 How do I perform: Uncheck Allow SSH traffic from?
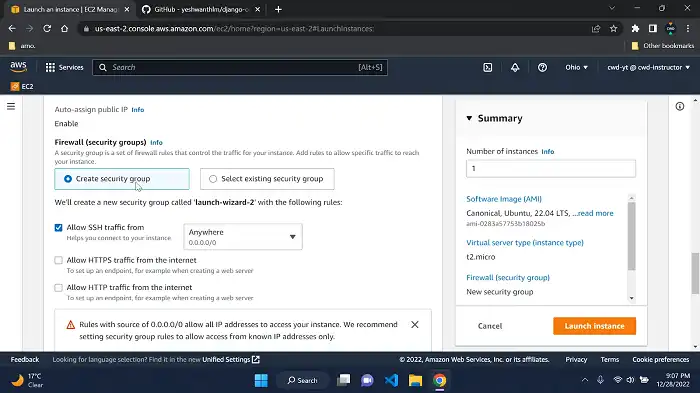pyautogui.click(x=58, y=227)
